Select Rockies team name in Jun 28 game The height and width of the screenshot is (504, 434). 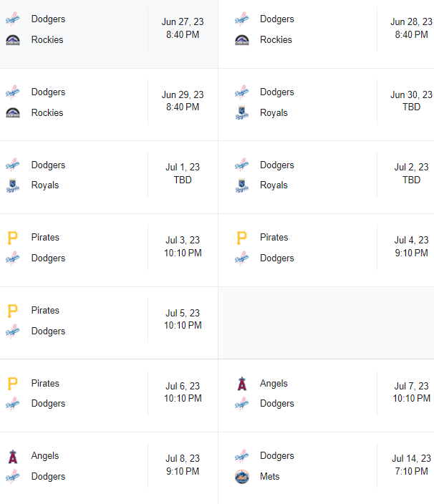276,40
